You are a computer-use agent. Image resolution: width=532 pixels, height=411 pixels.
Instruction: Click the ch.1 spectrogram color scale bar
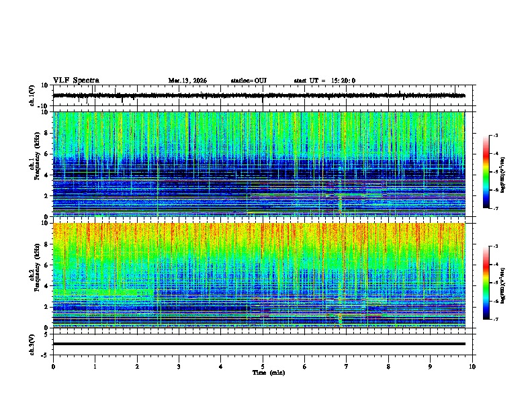tap(486, 172)
